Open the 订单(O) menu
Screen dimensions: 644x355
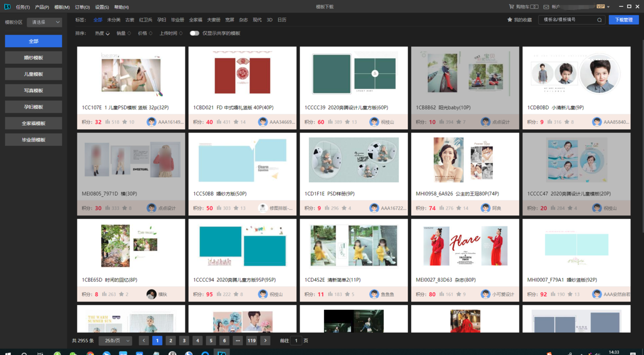coord(82,7)
